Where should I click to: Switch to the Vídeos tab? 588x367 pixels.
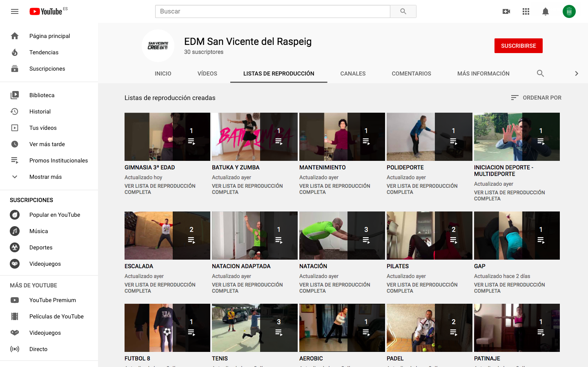click(207, 73)
